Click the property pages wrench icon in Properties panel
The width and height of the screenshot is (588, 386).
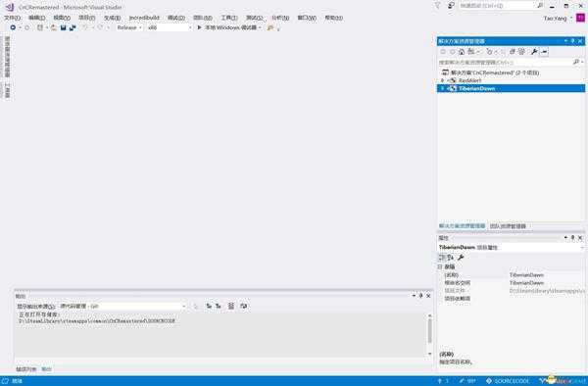pos(461,258)
